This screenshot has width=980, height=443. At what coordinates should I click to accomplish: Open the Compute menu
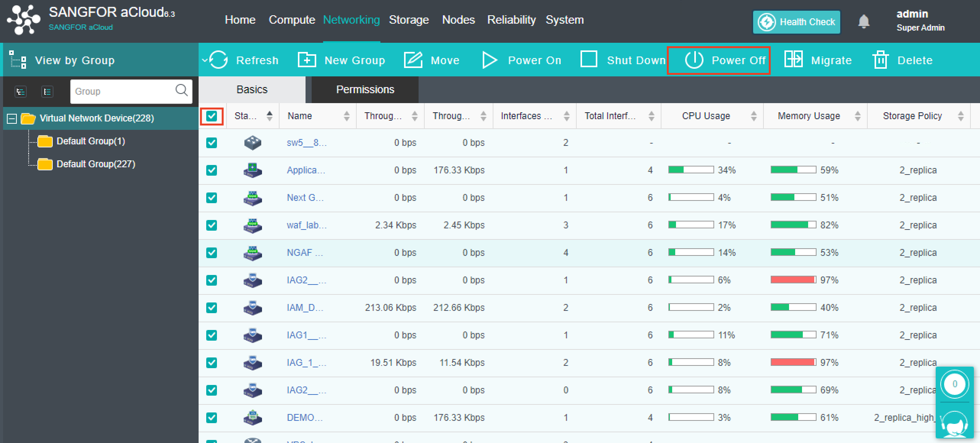pyautogui.click(x=292, y=20)
